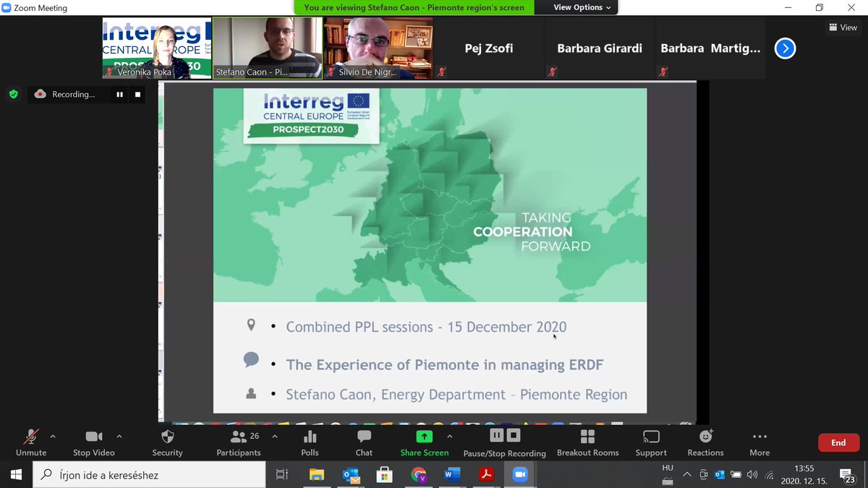Open the View menu at top right
868x488 pixels.
click(x=843, y=27)
